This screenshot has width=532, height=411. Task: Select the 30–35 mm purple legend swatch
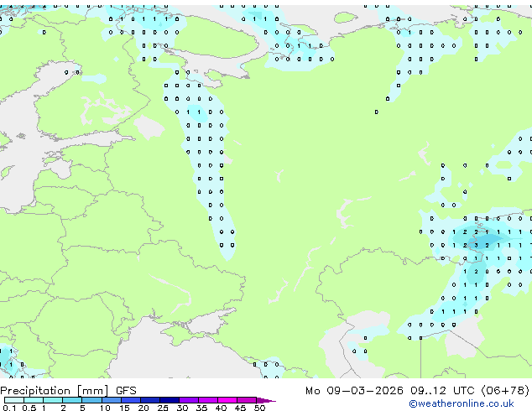(x=188, y=400)
